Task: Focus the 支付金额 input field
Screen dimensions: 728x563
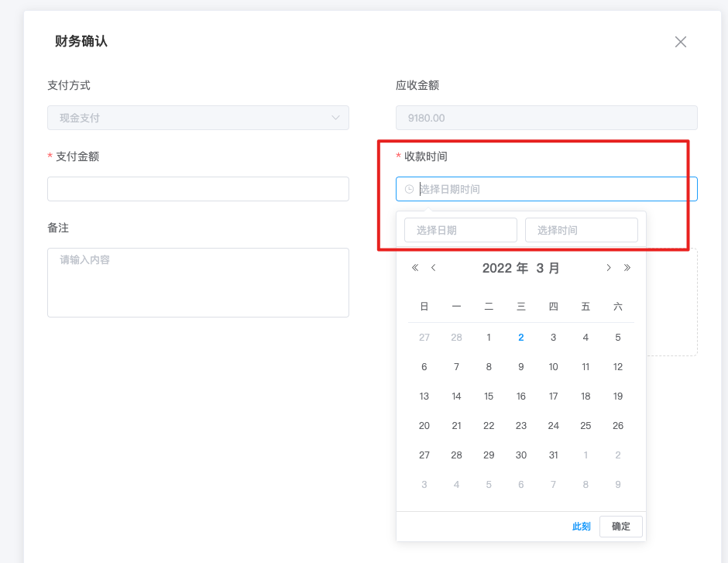Action: click(197, 189)
